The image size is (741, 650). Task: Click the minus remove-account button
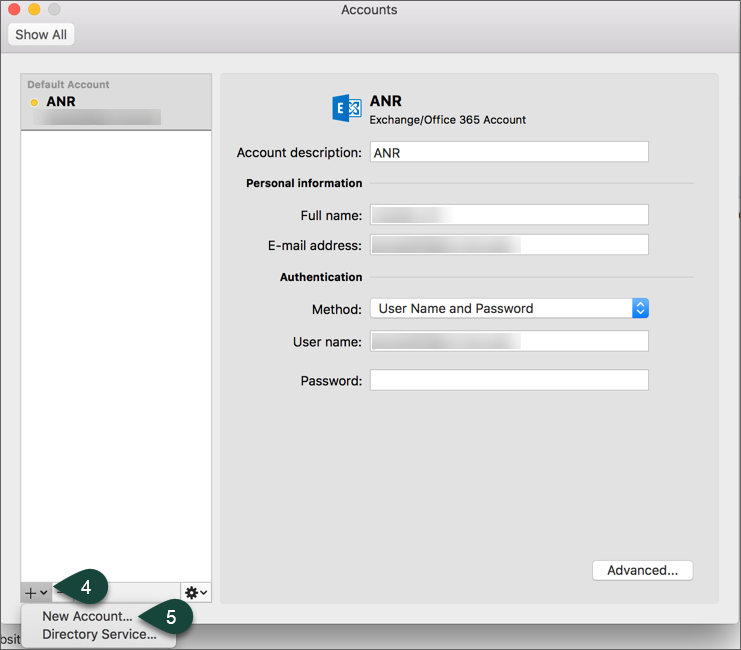coord(58,593)
